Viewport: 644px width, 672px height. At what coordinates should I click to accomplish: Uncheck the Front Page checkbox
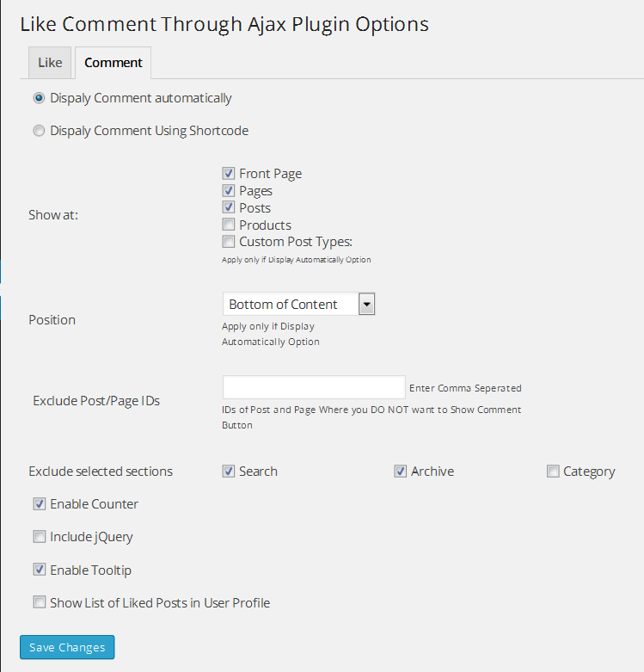(229, 174)
